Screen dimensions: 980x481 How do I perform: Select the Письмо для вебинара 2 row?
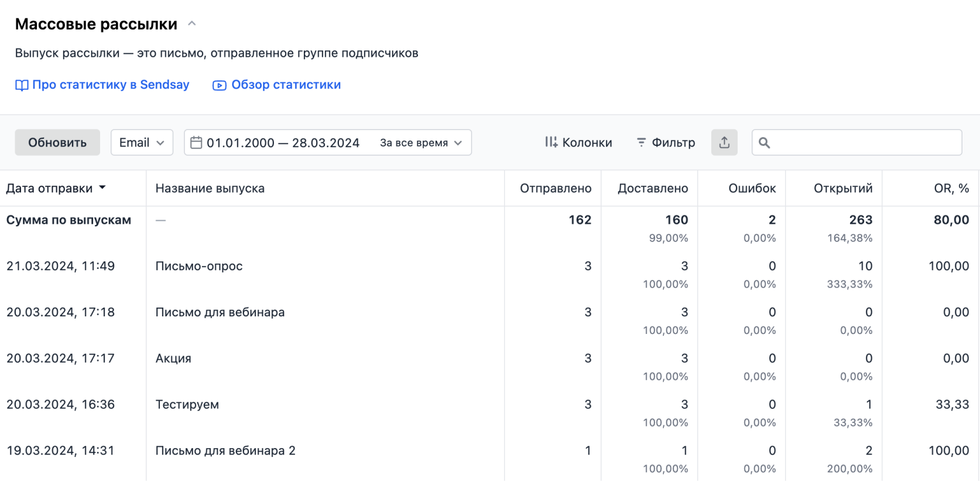pyautogui.click(x=225, y=451)
